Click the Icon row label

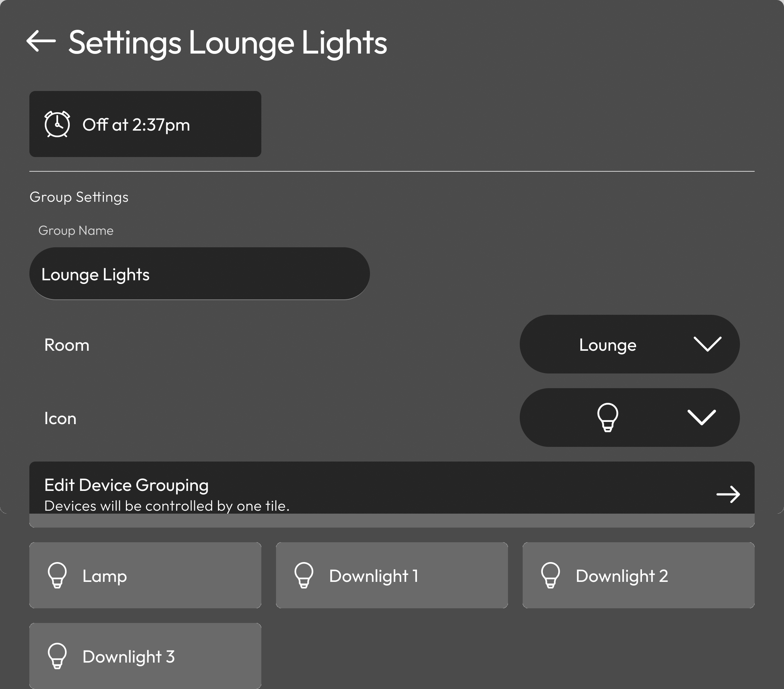coord(60,418)
